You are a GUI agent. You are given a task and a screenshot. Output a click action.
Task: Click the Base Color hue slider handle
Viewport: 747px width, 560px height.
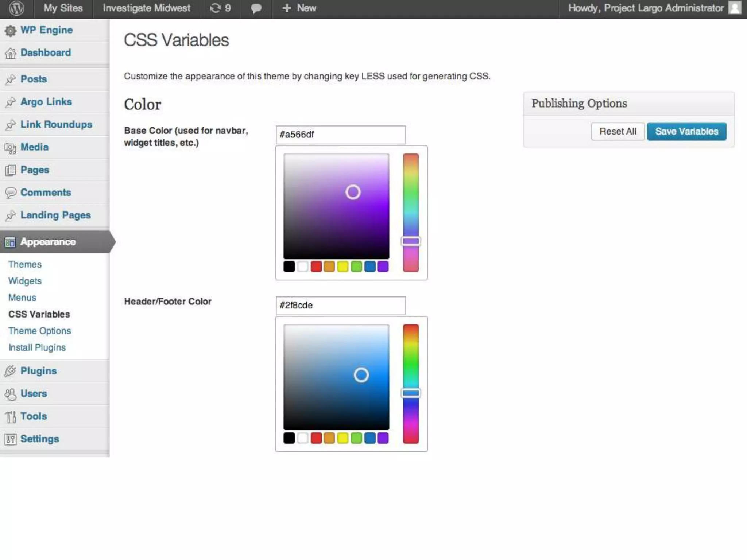point(411,241)
